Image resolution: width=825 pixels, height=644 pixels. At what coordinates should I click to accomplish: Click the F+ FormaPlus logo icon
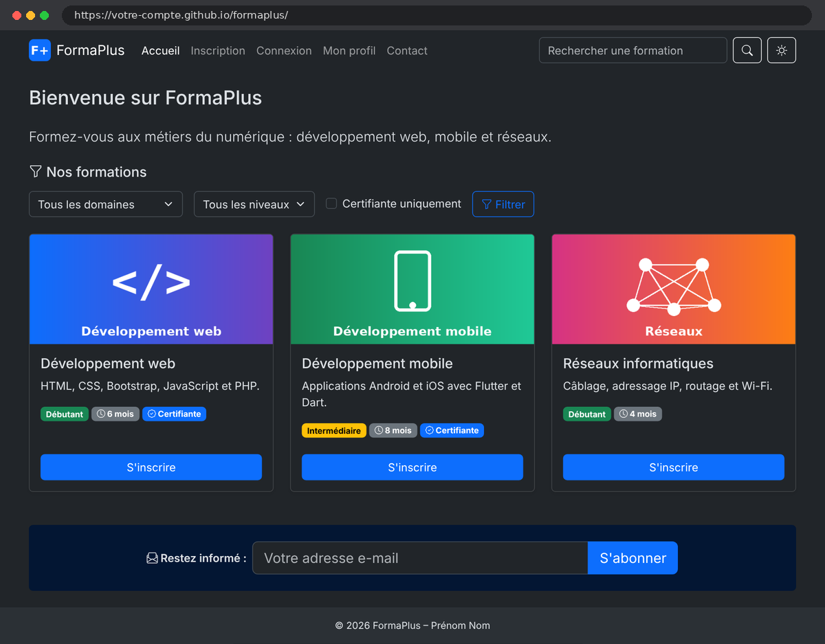(40, 50)
